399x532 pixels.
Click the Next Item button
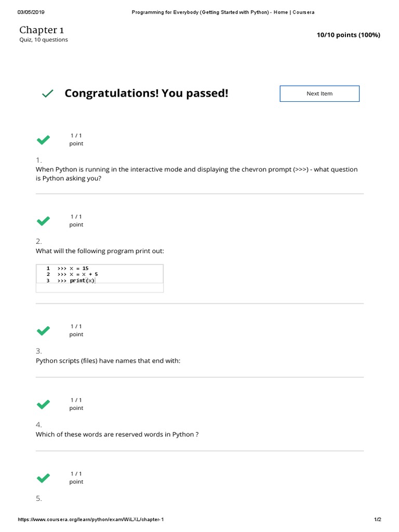click(320, 94)
